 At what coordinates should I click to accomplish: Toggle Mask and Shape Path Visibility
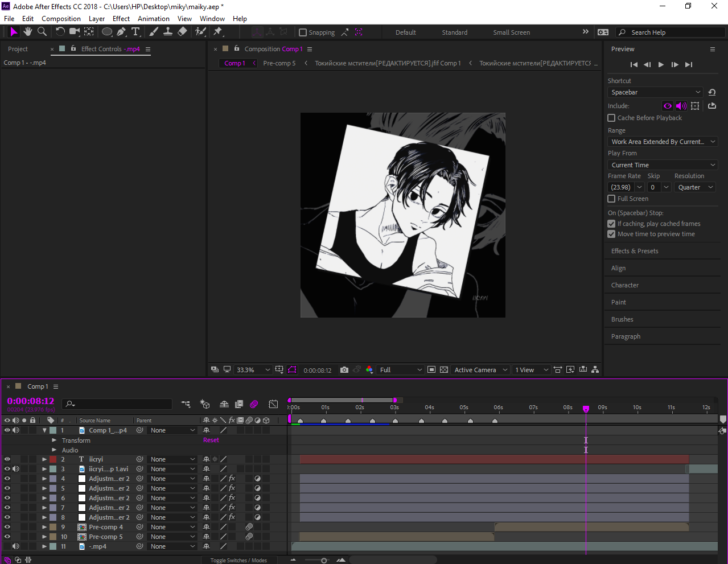292,370
